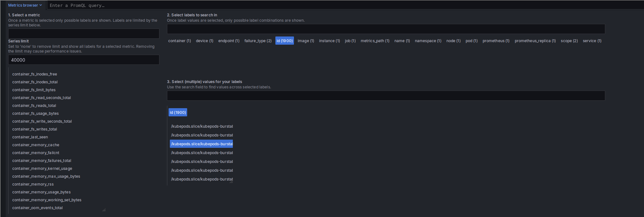The height and width of the screenshot is (217, 644).
Task: Deselect the highlighted /kubepods.slice id value
Action: click(x=201, y=144)
